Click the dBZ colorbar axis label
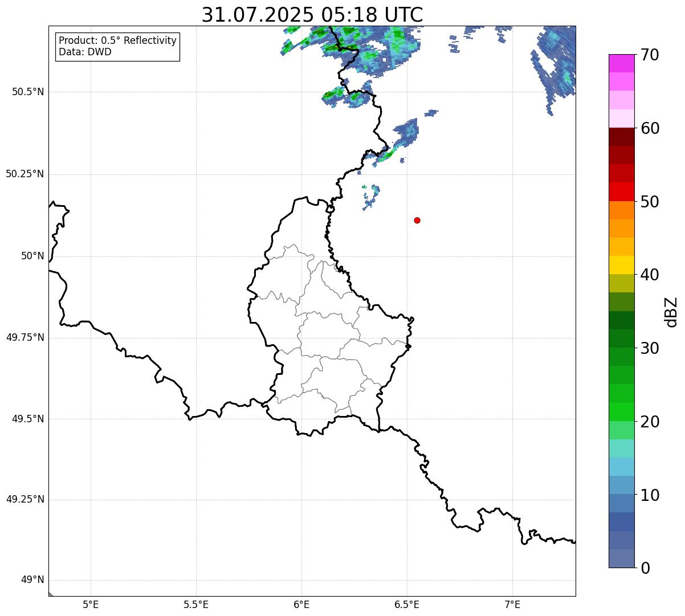Screen dimensions: 685x616 point(672,312)
